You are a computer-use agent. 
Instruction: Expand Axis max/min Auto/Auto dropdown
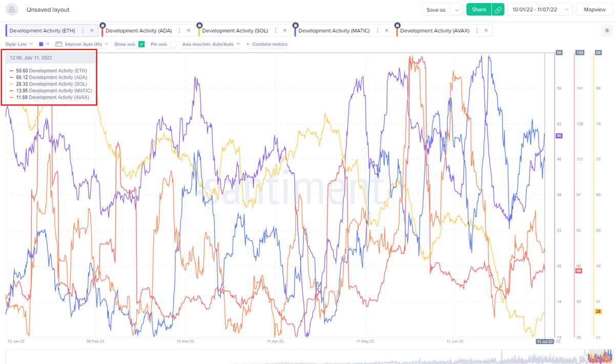[x=211, y=45]
